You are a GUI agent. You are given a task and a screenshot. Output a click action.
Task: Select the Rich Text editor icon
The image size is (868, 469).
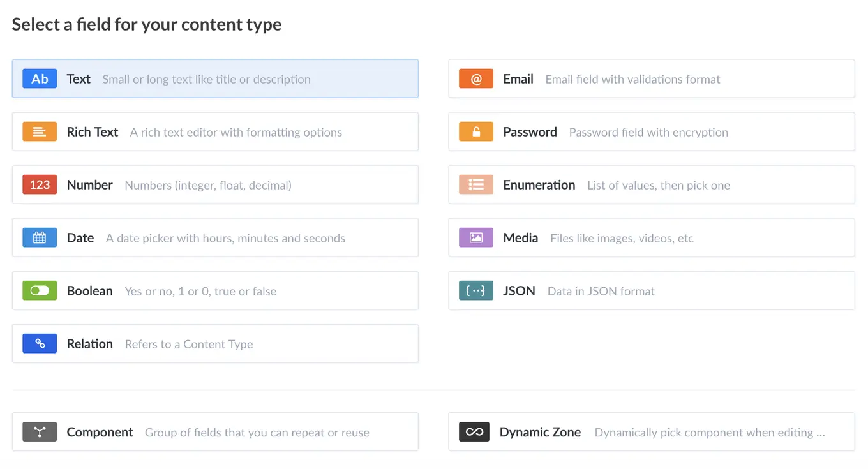pyautogui.click(x=40, y=131)
